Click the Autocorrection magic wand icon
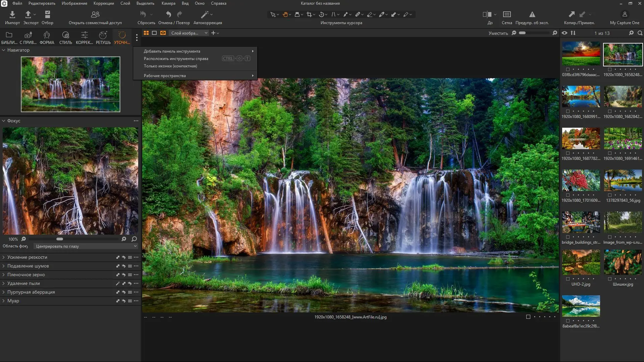The image size is (644, 362). coord(204,15)
